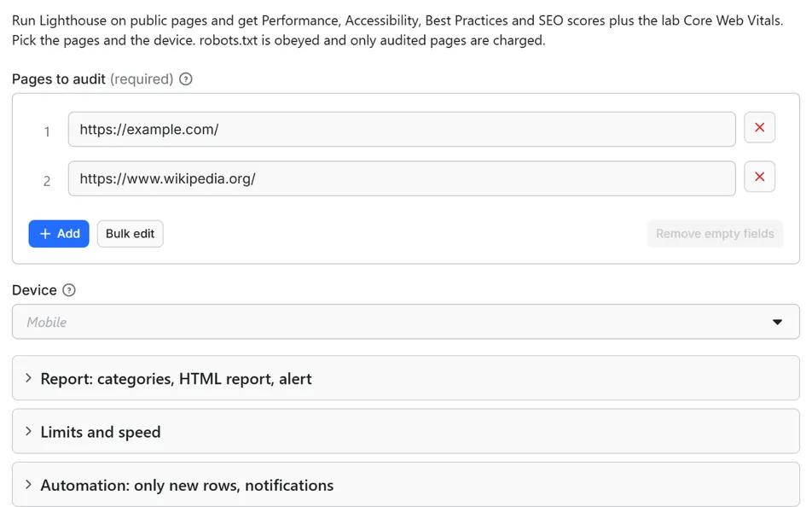Click the Pages to audit label

pyautogui.click(x=59, y=79)
